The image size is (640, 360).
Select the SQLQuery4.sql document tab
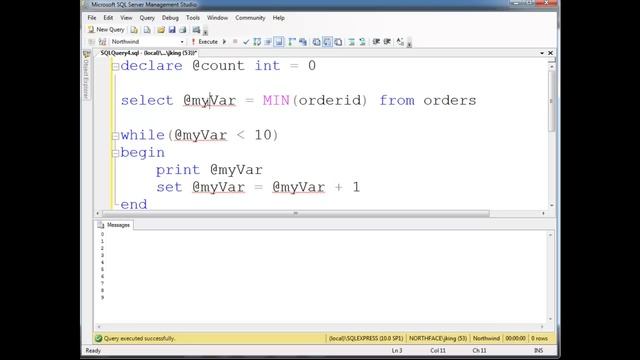coord(149,53)
